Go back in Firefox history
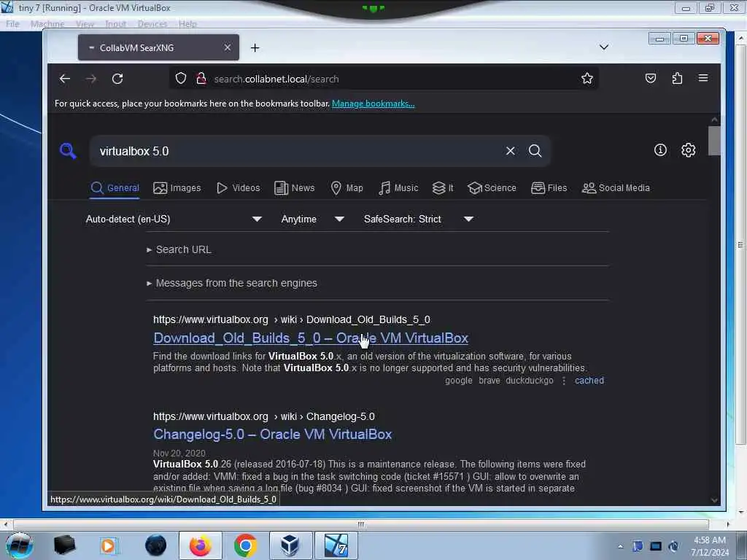 pos(65,79)
